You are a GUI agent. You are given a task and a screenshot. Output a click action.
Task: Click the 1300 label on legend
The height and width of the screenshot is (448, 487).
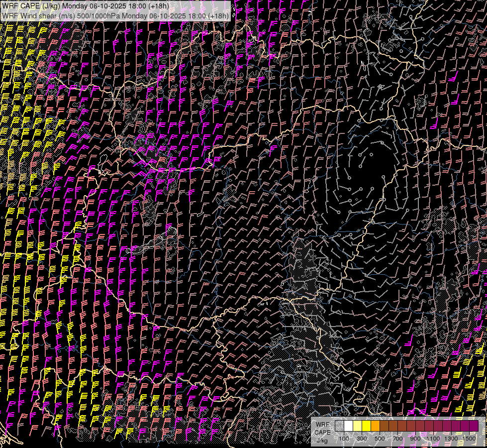tap(451, 439)
